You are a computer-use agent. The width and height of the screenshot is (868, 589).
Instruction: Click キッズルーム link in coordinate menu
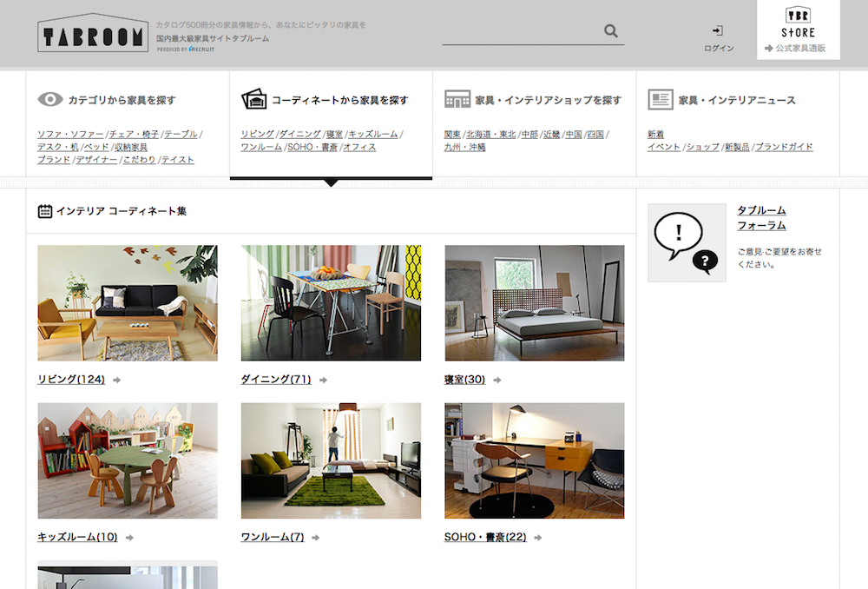click(372, 134)
